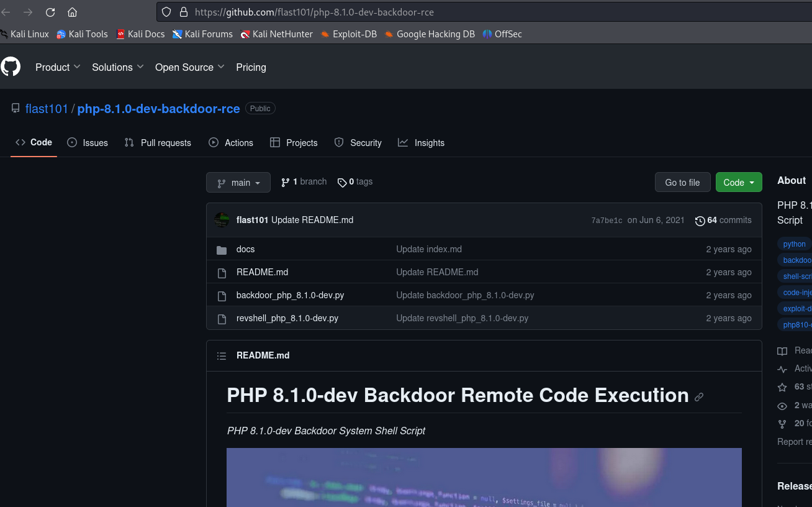Go to the browser home page
The image size is (812, 507).
(73, 12)
